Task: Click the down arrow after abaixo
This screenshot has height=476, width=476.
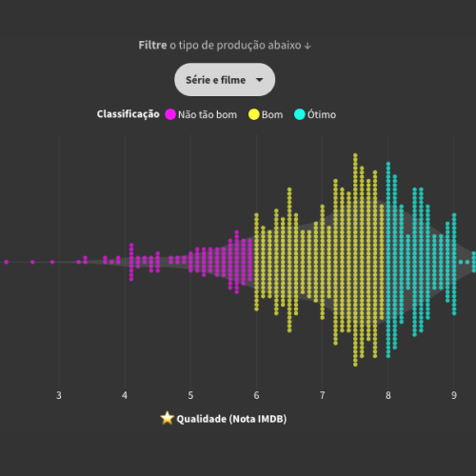Action: [307, 46]
